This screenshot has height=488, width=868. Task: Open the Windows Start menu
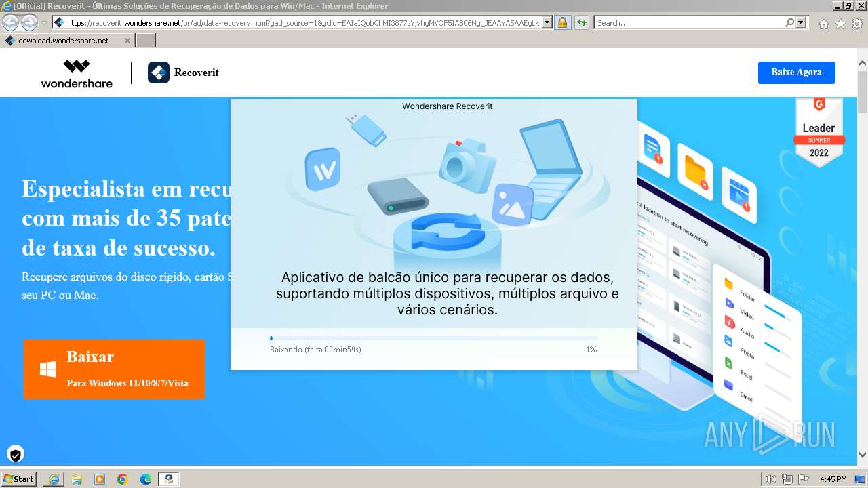[x=18, y=479]
